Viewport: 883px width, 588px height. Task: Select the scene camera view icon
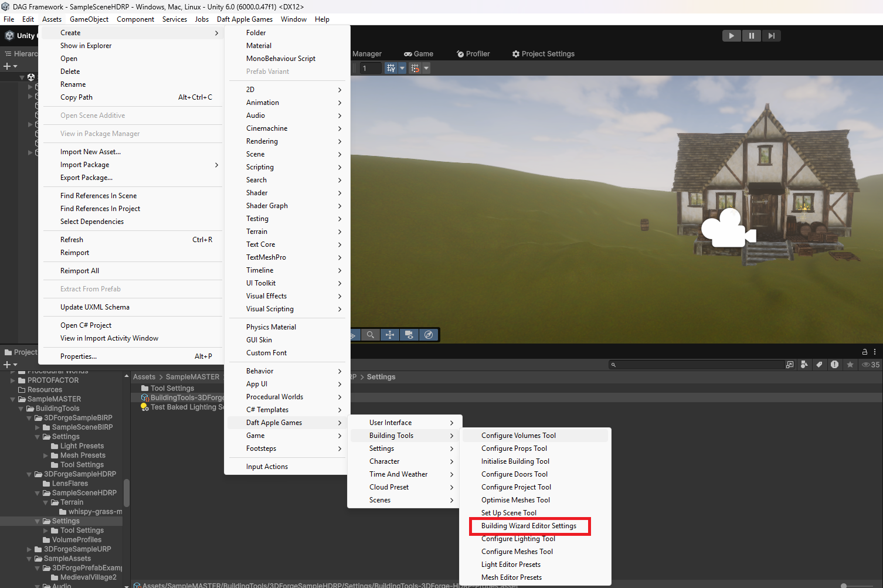click(409, 335)
